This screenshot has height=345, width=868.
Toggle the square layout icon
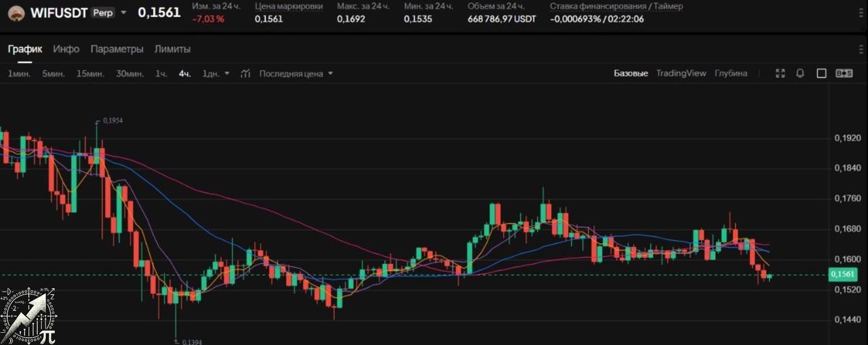pos(821,73)
